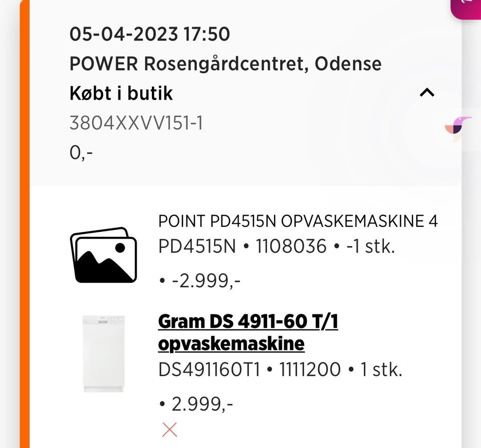Tap the store name POWER Rosengårdcentret, Odense
Image resolution: width=481 pixels, height=448 pixels.
[225, 64]
